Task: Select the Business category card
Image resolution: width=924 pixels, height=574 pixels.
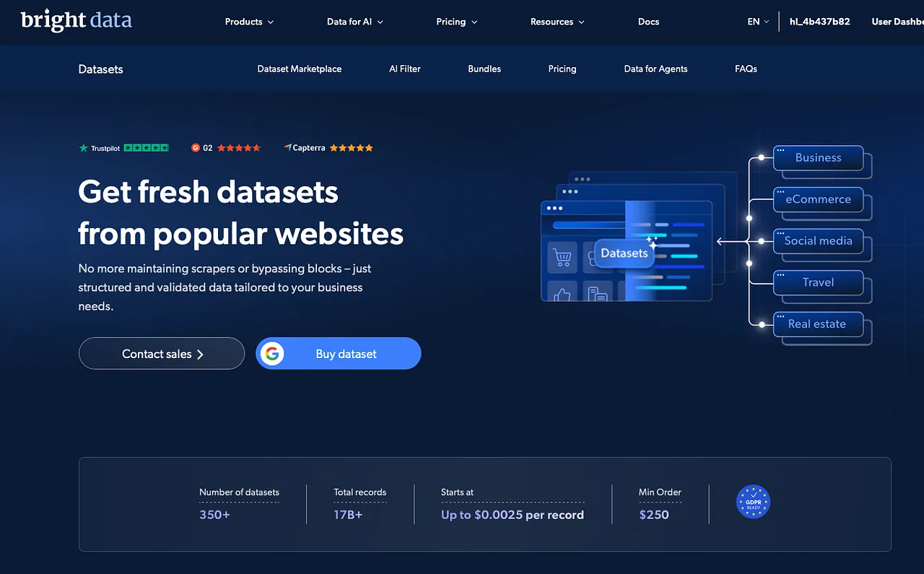Action: coord(818,158)
